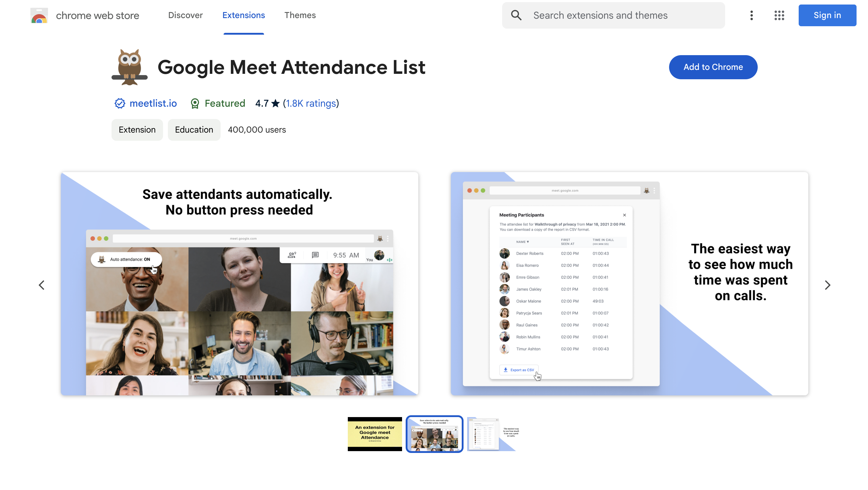The width and height of the screenshot is (868, 490).
Task: Open the Discover tab
Action: click(x=185, y=15)
